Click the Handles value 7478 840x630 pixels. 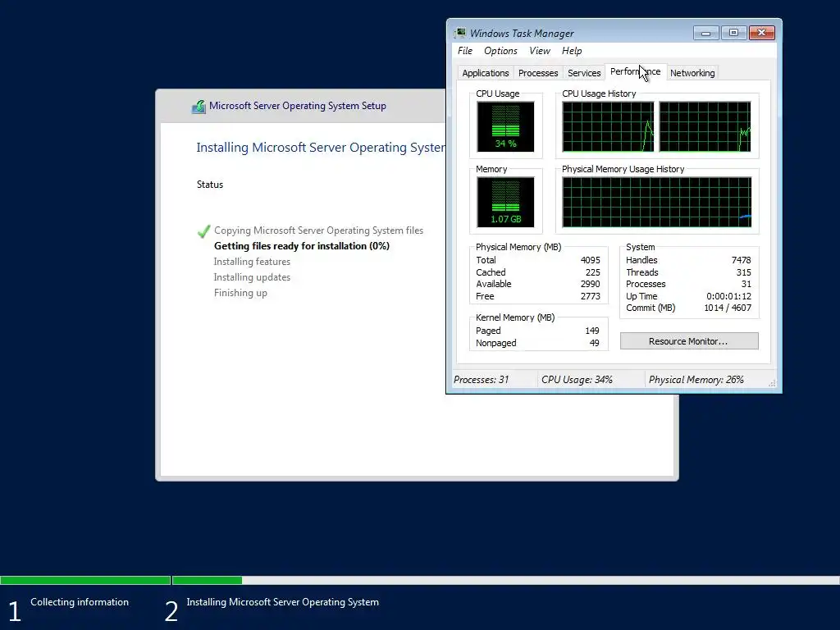click(x=741, y=260)
